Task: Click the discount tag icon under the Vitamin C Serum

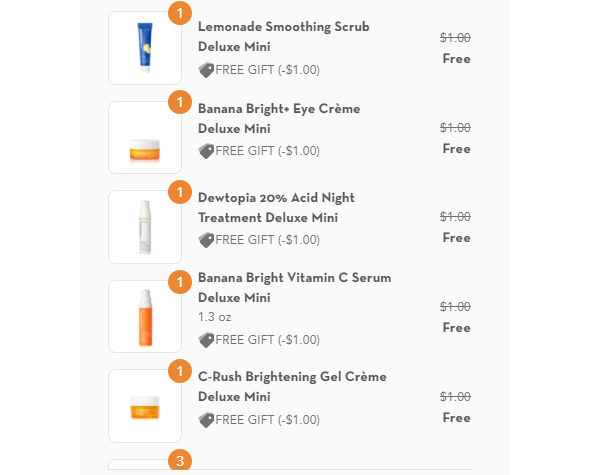Action: click(x=206, y=340)
